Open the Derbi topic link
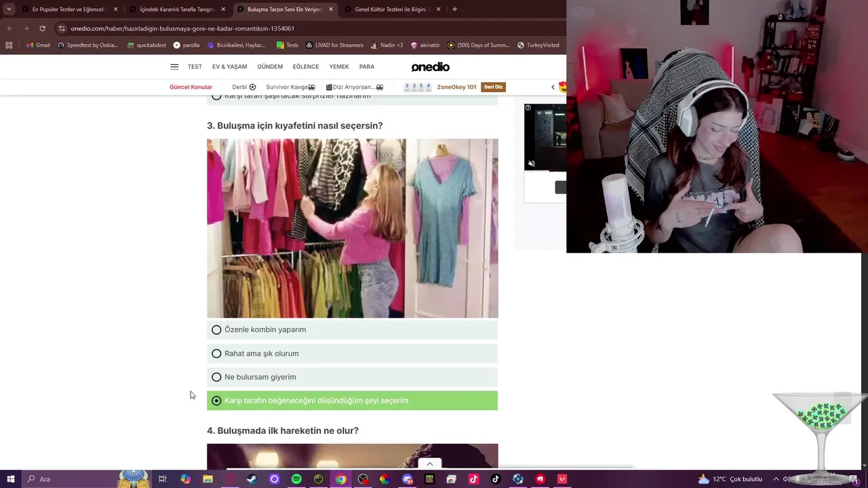This screenshot has width=868, height=488. click(x=243, y=87)
